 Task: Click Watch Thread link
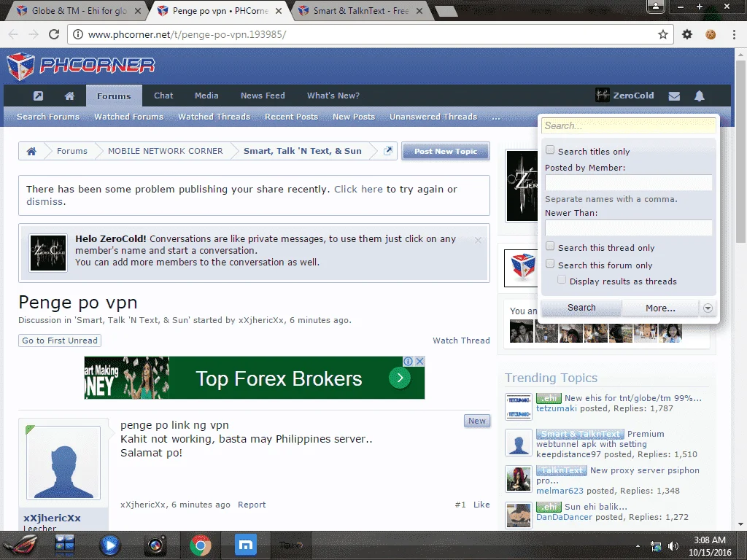pyautogui.click(x=461, y=341)
